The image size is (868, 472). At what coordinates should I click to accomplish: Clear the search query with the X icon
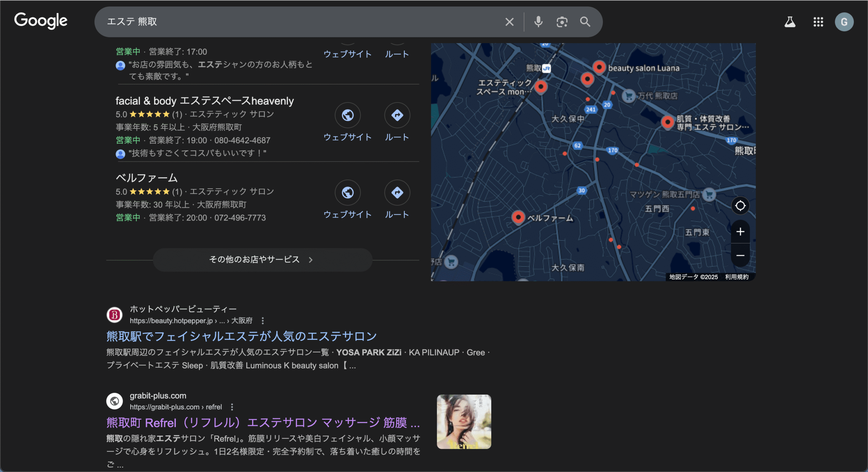point(509,21)
